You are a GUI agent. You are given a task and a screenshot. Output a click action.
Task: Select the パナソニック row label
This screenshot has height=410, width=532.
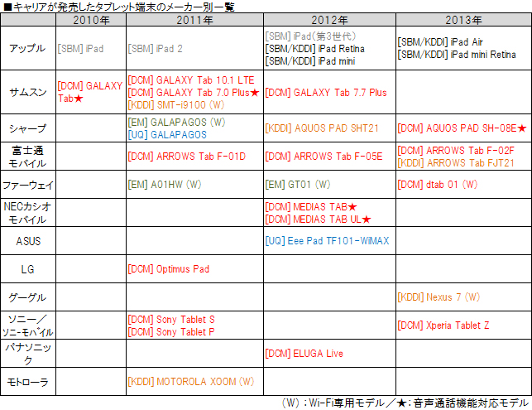[x=28, y=354]
